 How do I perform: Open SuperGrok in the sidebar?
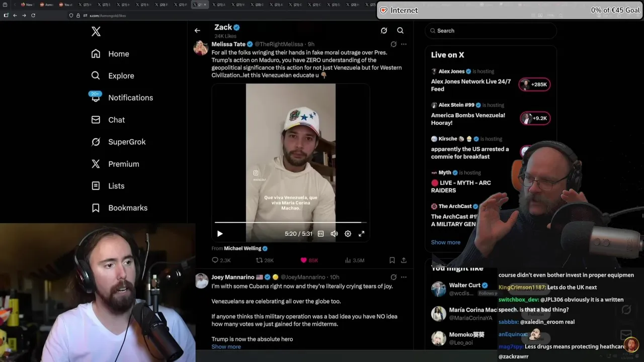pyautogui.click(x=118, y=142)
